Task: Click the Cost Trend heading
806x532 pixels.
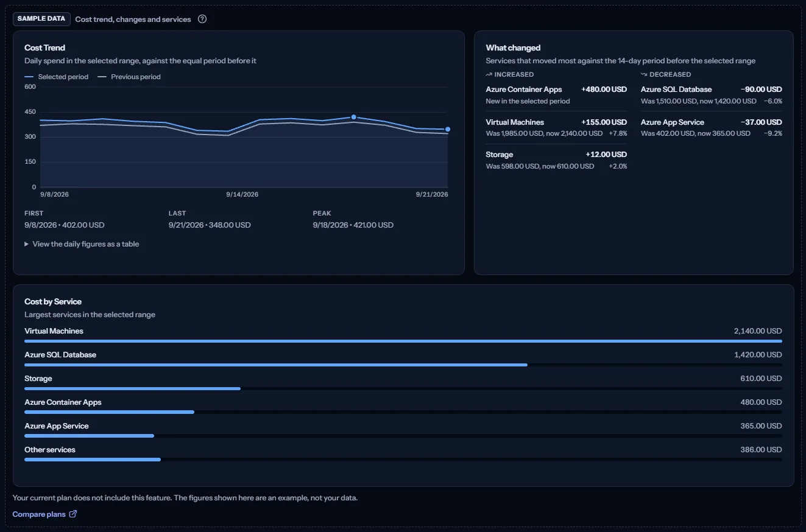Action: 44,47
